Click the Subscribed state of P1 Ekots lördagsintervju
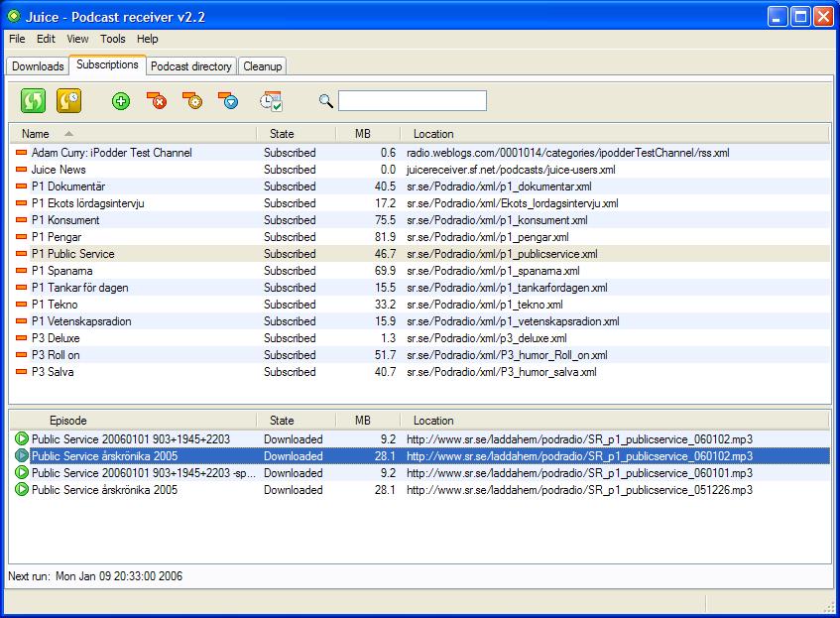This screenshot has width=840, height=618. tap(290, 203)
